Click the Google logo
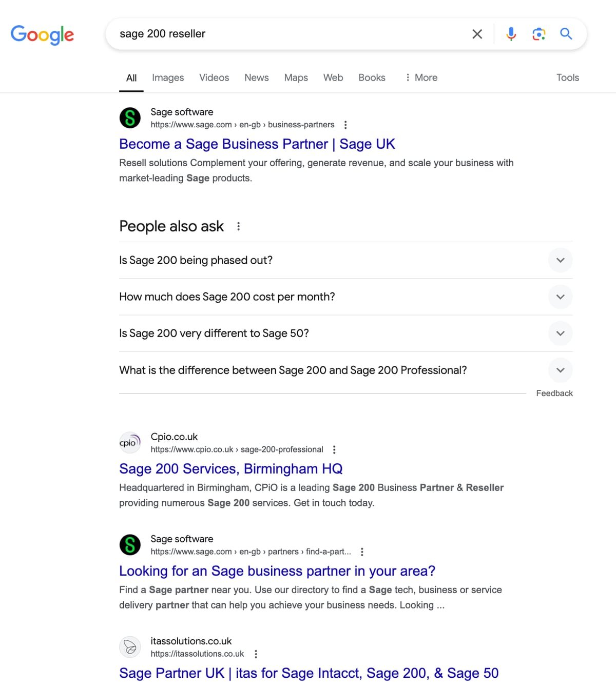Image resolution: width=616 pixels, height=687 pixels. [x=42, y=34]
